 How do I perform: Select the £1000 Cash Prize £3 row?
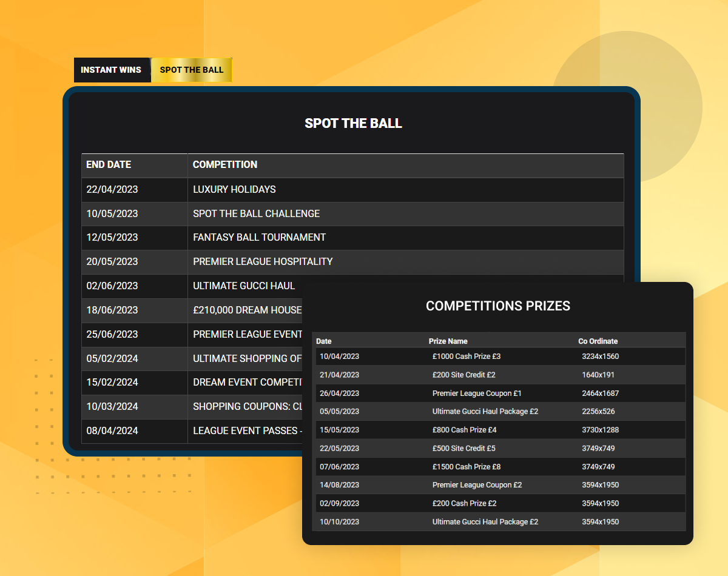[466, 357]
